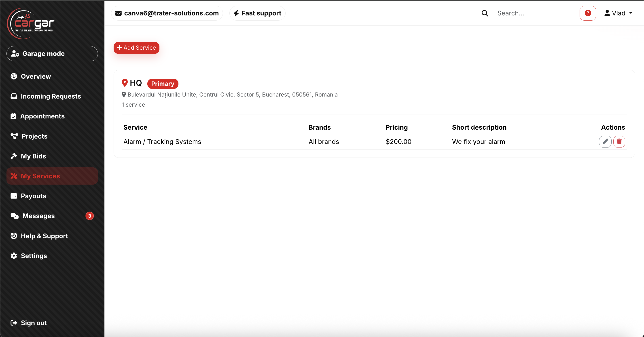Toggle Garage mode
Viewport: 644px width, 337px height.
(52, 53)
